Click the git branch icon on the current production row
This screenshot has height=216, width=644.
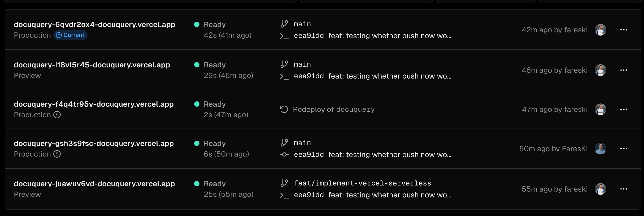click(284, 24)
